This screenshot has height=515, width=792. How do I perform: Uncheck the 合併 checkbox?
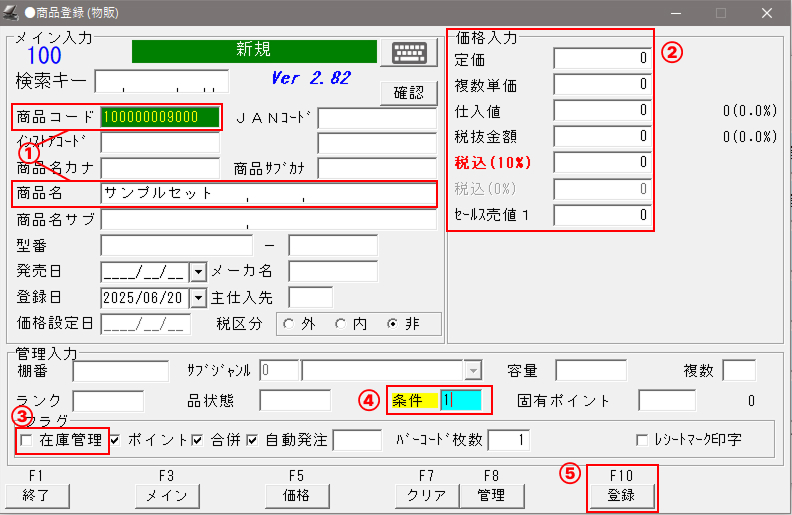coord(196,440)
